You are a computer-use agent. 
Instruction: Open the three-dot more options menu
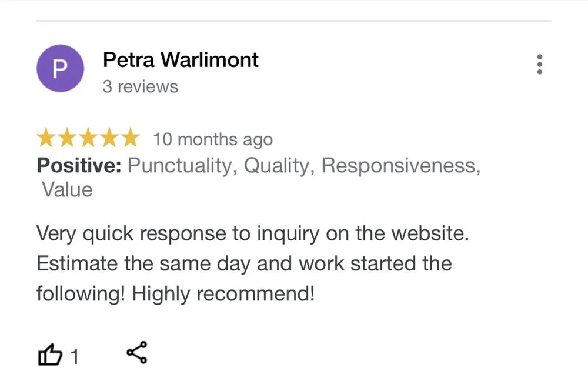(x=540, y=65)
